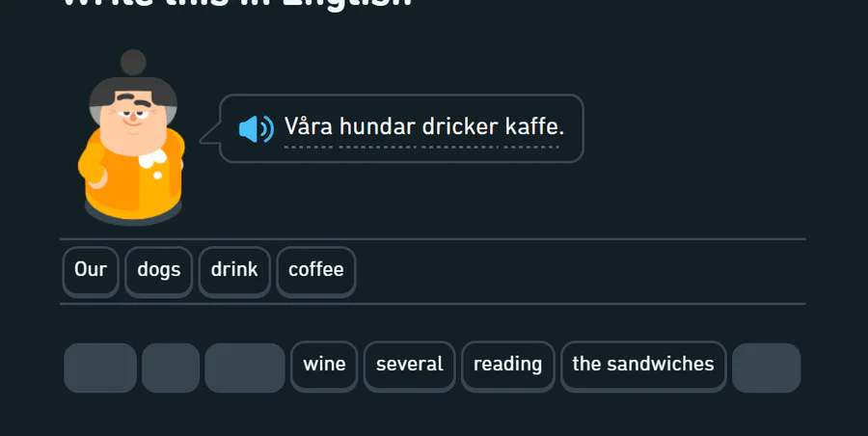Select the "several" word tile
Viewport: 868px width, 436px height.
point(410,367)
